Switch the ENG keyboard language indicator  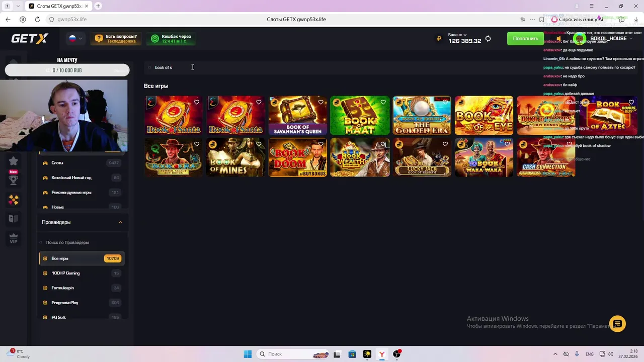point(589,354)
